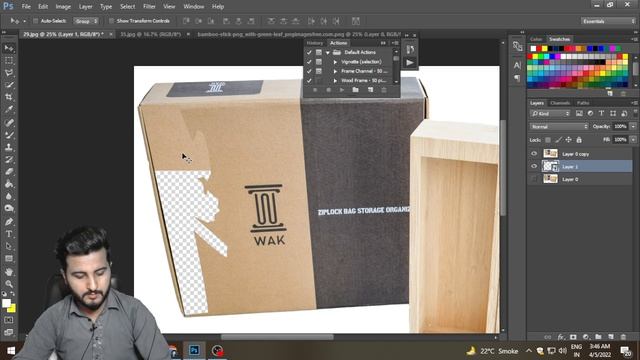Image resolution: width=640 pixels, height=360 pixels.
Task: Enable Auto-Select checkbox in options bar
Action: pyautogui.click(x=36, y=21)
